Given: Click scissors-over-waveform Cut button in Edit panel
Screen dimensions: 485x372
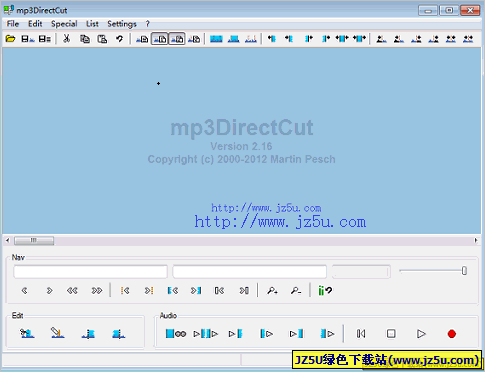Looking at the screenshot, I should click(x=27, y=333).
